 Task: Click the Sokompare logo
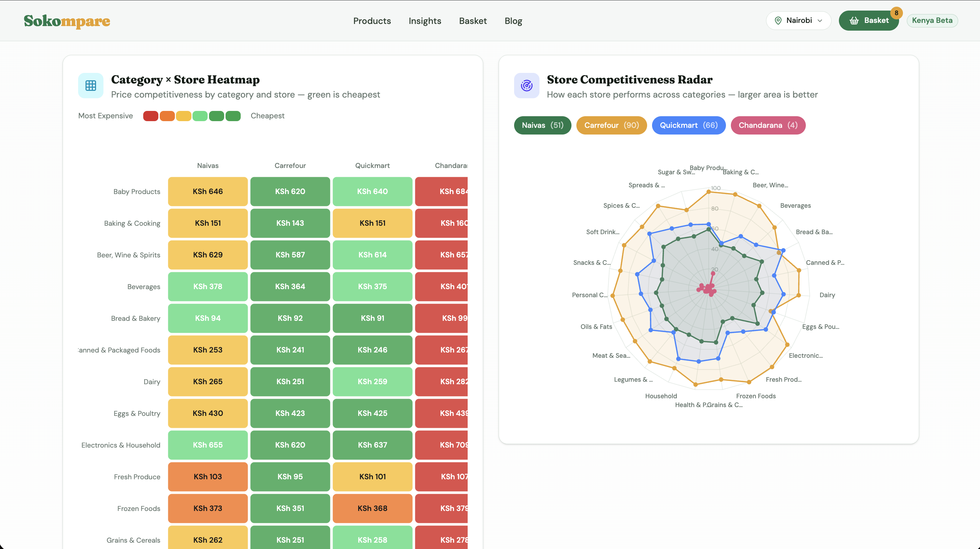[67, 21]
